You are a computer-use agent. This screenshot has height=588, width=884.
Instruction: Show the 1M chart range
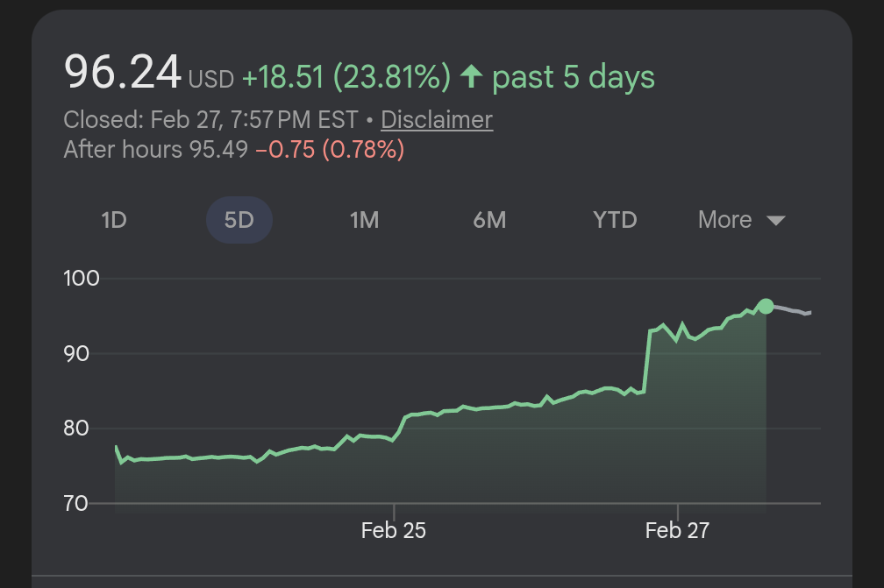click(x=364, y=220)
